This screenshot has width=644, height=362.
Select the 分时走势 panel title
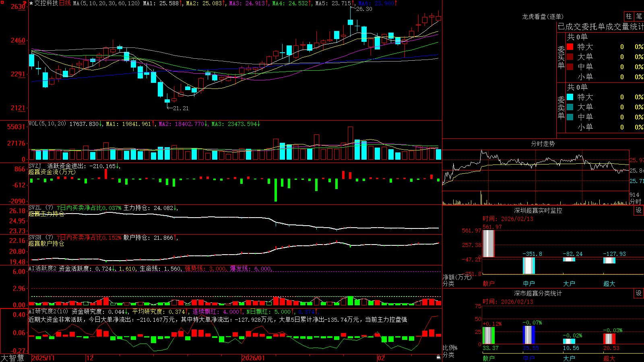pos(543,144)
